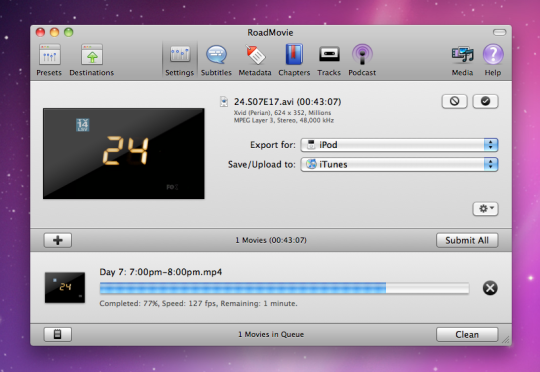Viewport: 540px width, 372px height.
Task: Open the Save/Upload to iTunes dropdown
Action: coord(399,164)
